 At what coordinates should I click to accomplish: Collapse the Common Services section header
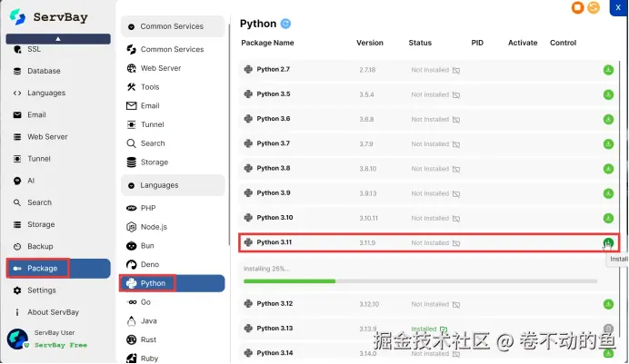coord(173,26)
